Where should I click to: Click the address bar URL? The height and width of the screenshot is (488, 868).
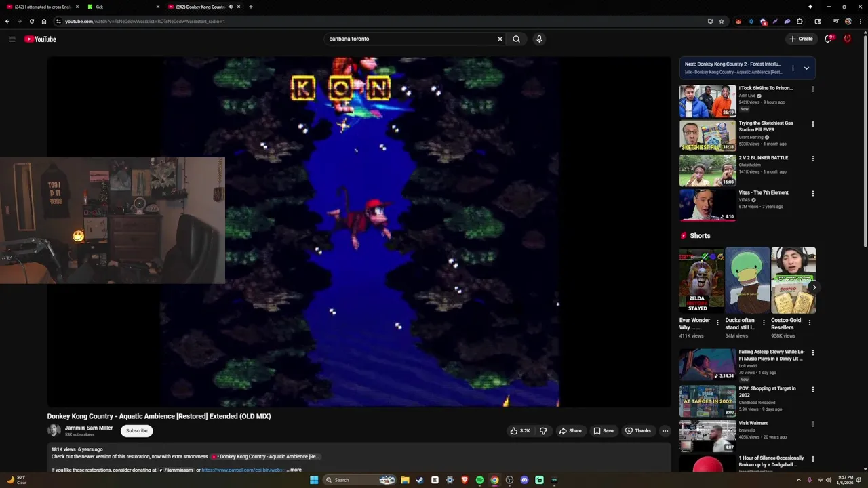[145, 21]
